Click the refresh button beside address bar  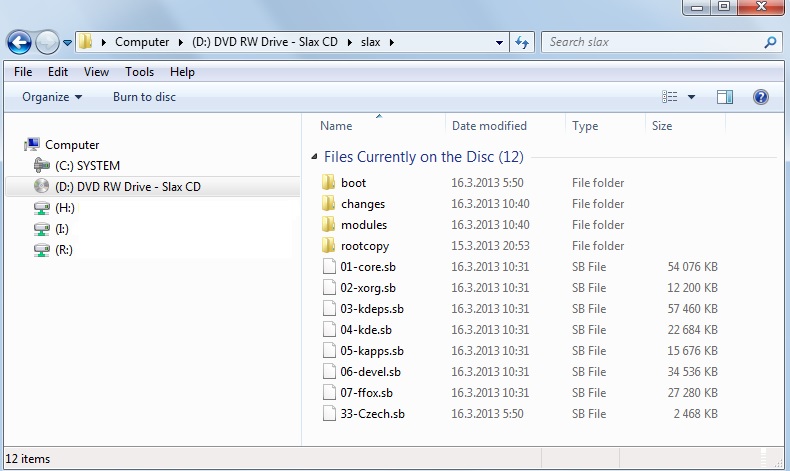521,43
